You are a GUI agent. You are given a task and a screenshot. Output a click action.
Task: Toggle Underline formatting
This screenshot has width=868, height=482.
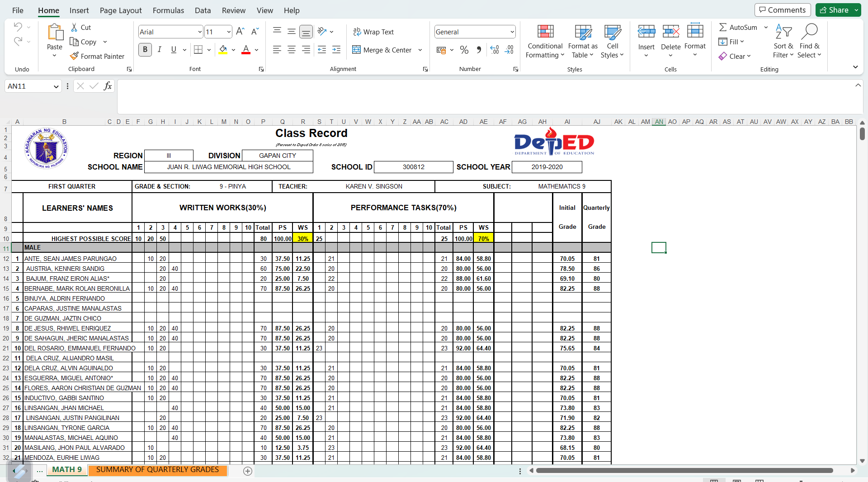(174, 50)
